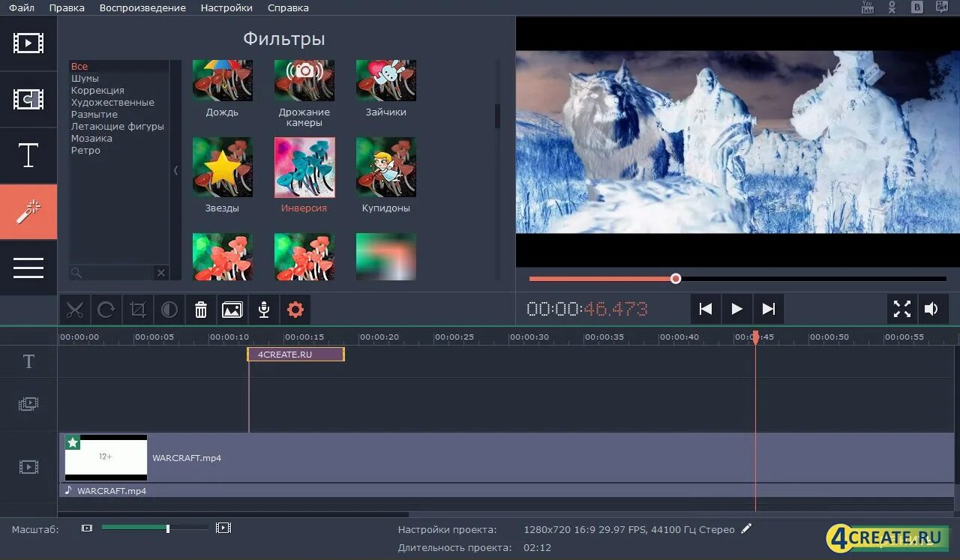The height and width of the screenshot is (560, 960).
Task: Click the video chat camera icon top right
Action: pos(942,7)
